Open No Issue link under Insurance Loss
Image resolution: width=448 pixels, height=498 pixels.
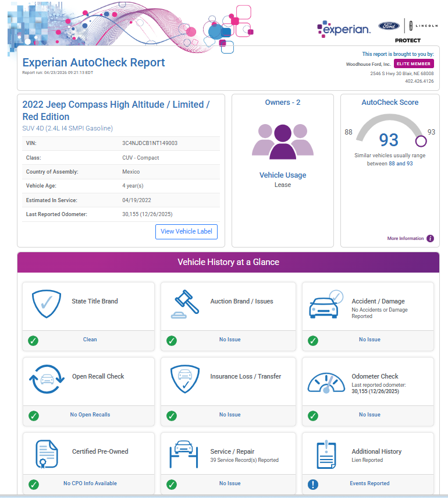pos(230,415)
